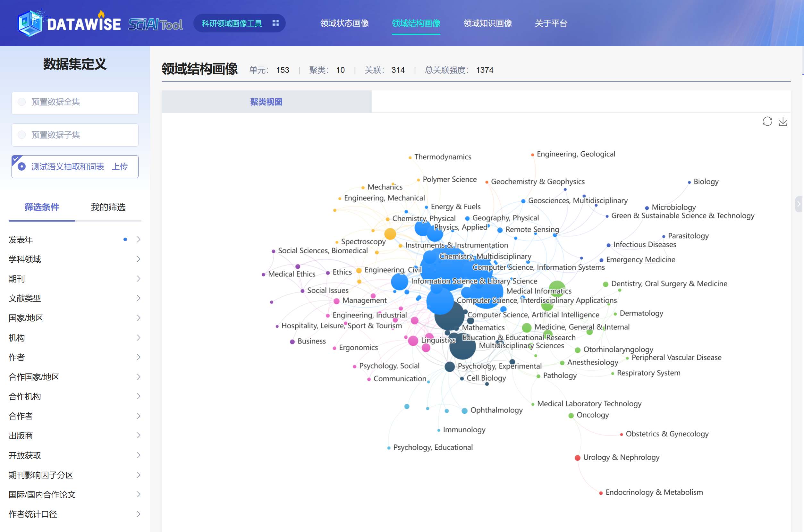This screenshot has height=532, width=804.
Task: Click the Management pink node swatch
Action: (336, 301)
